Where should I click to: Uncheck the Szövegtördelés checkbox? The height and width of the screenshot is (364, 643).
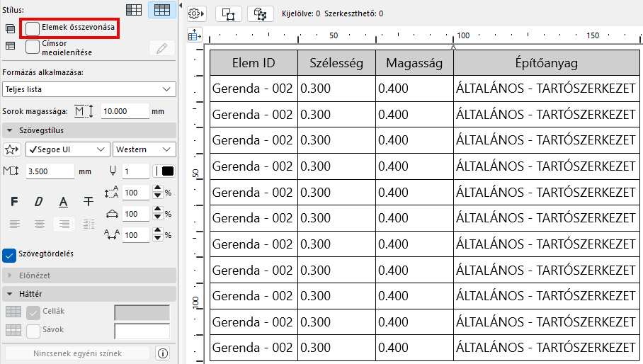pos(10,254)
